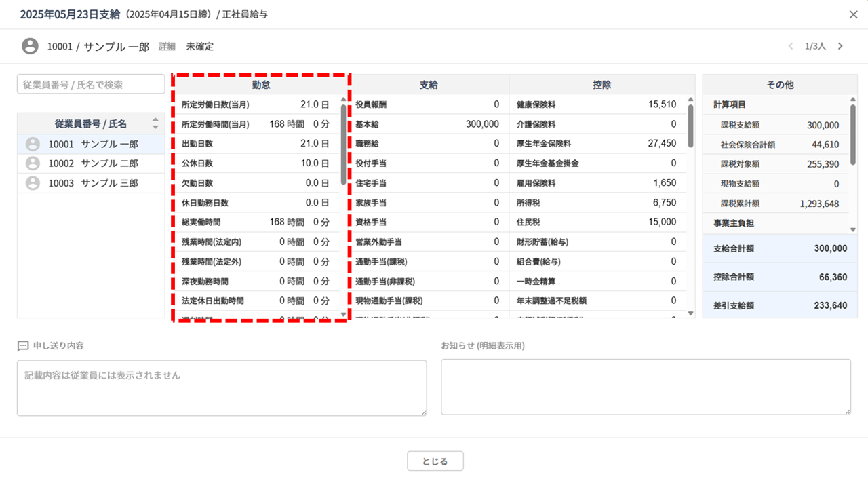
Task: Click the 所定労働時間(当月) row label
Action: [x=215, y=124]
